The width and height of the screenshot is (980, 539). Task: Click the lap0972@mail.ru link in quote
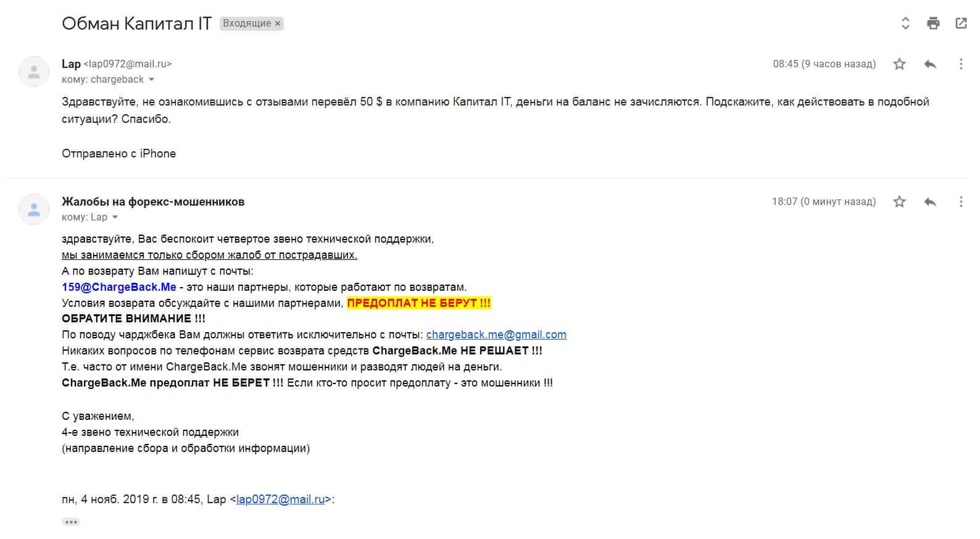[x=280, y=499]
